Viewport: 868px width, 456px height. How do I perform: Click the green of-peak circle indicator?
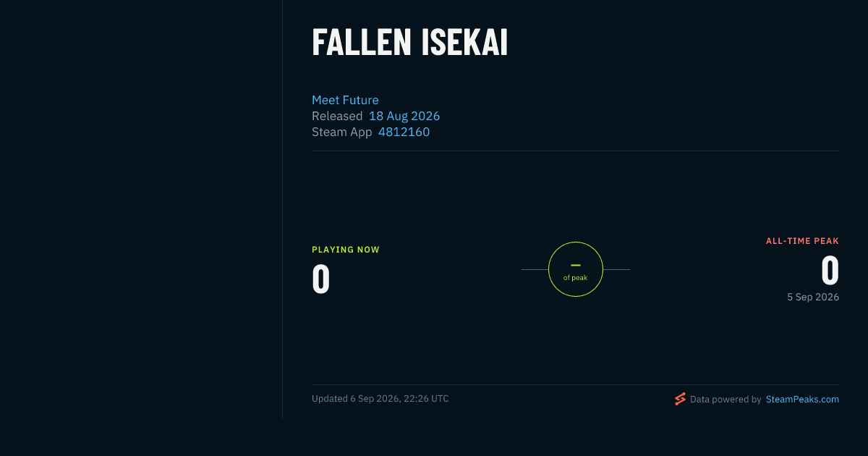pos(576,269)
